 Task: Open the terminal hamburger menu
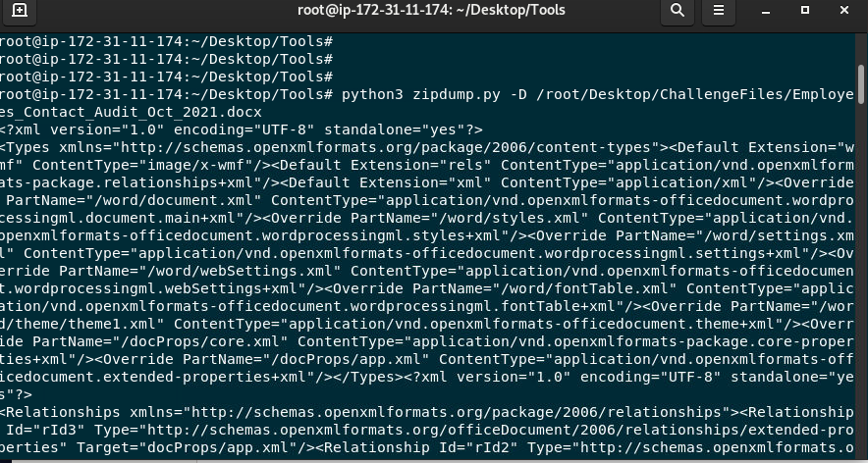pos(720,12)
